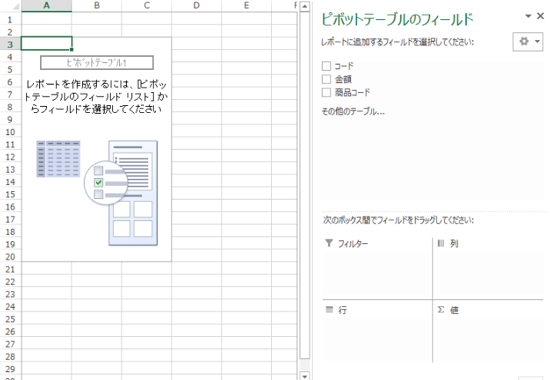Image resolution: width=550 pixels, height=380 pixels.
Task: Click the Σ 値 area sigma icon
Action: tap(441, 309)
